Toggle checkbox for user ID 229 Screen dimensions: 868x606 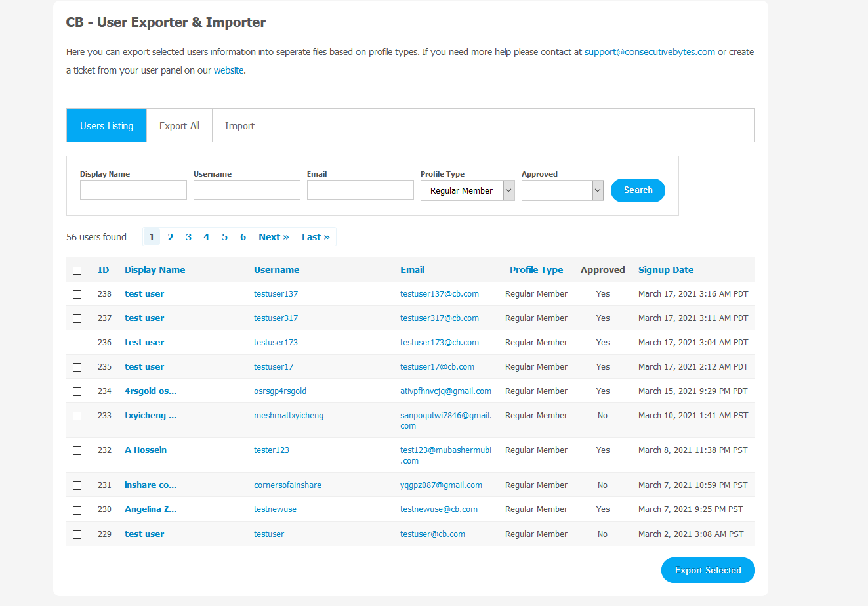77,535
